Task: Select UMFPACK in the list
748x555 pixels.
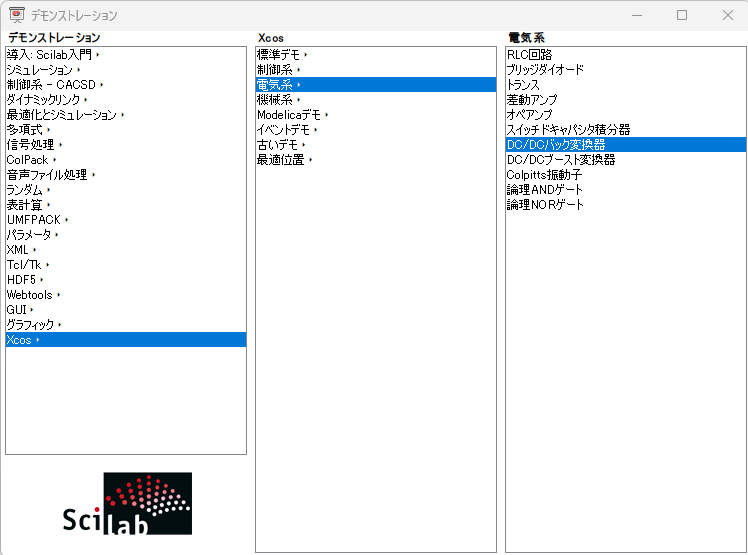Action: (x=126, y=220)
